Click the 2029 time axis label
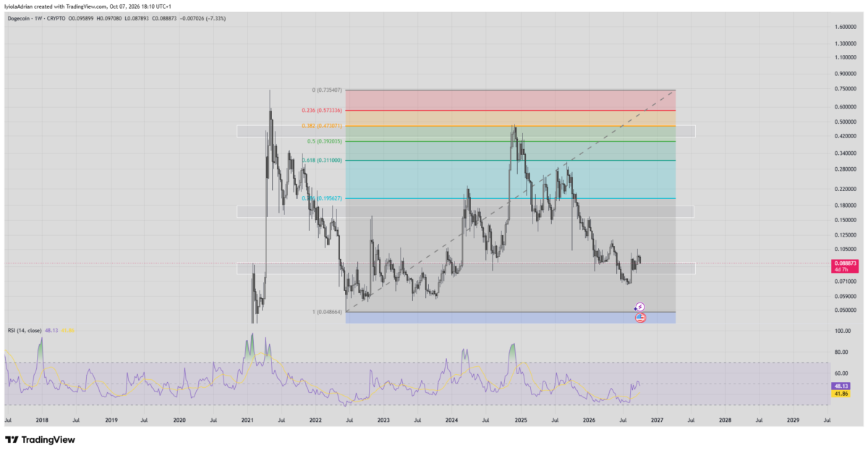 click(793, 420)
